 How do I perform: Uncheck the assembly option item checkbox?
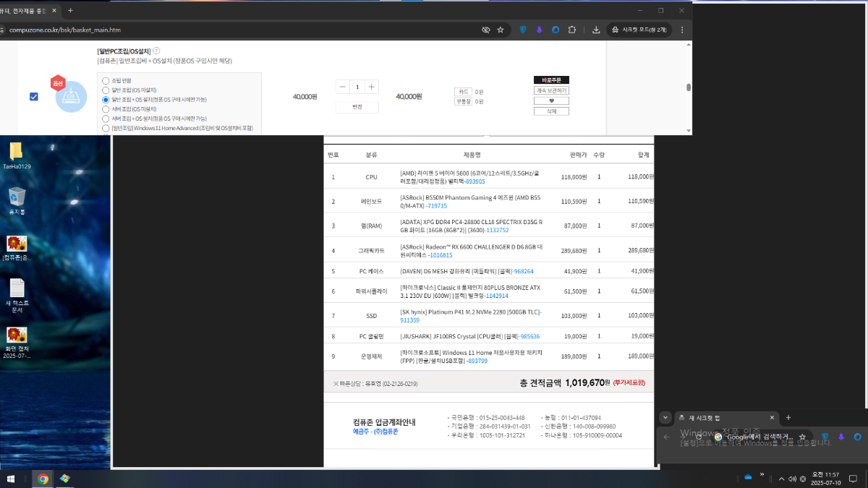point(34,96)
